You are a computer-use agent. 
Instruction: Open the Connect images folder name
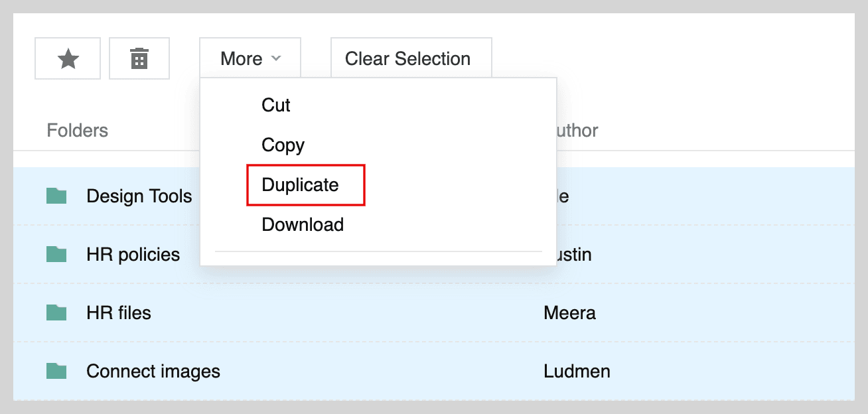pyautogui.click(x=153, y=372)
